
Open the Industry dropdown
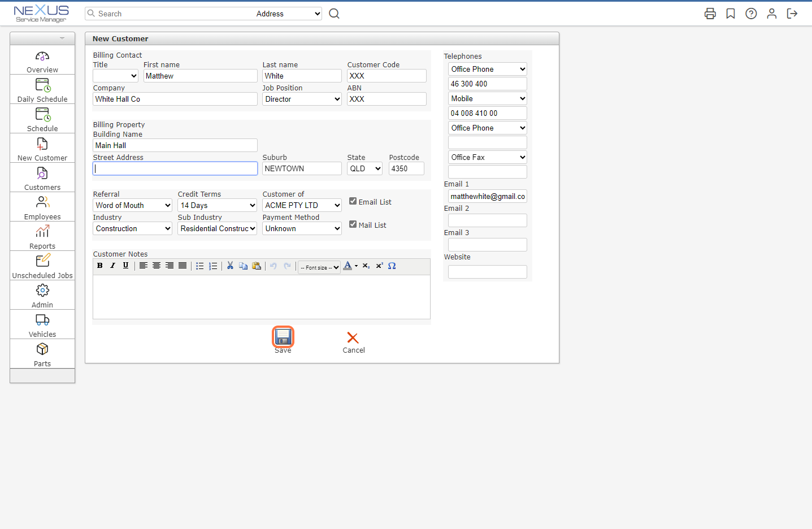[x=132, y=228]
